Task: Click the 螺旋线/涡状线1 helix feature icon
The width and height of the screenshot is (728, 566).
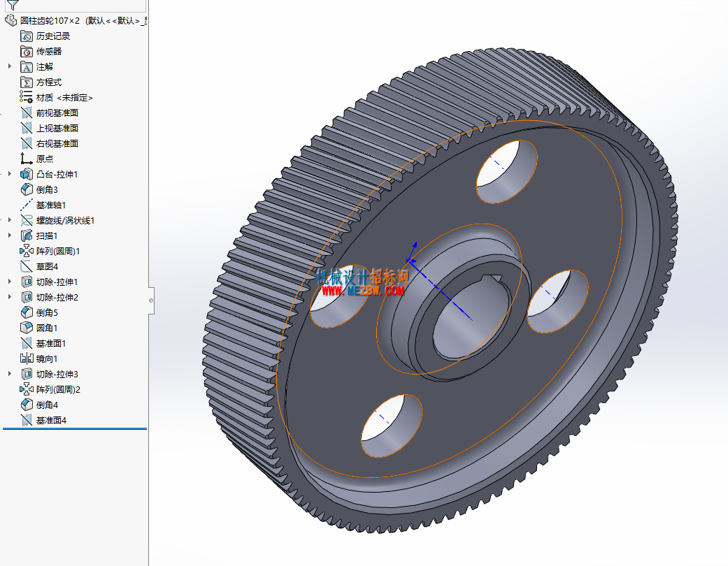Action: (x=27, y=220)
